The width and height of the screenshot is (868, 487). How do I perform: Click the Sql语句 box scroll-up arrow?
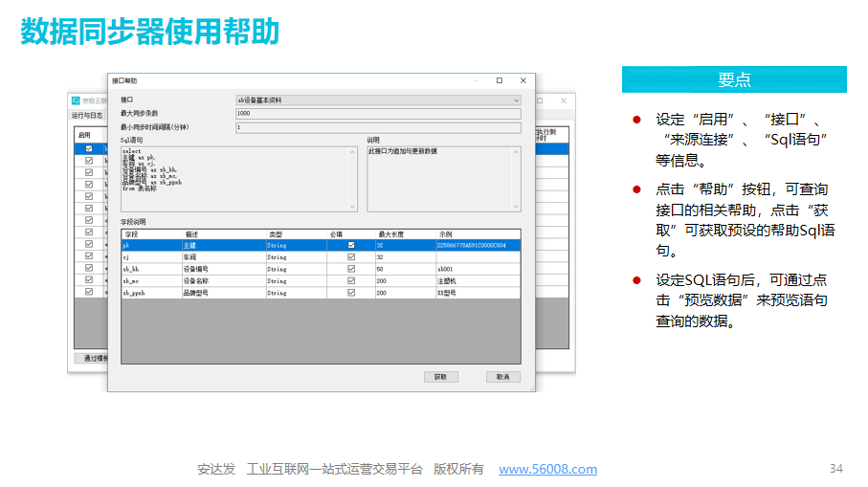[x=354, y=150]
